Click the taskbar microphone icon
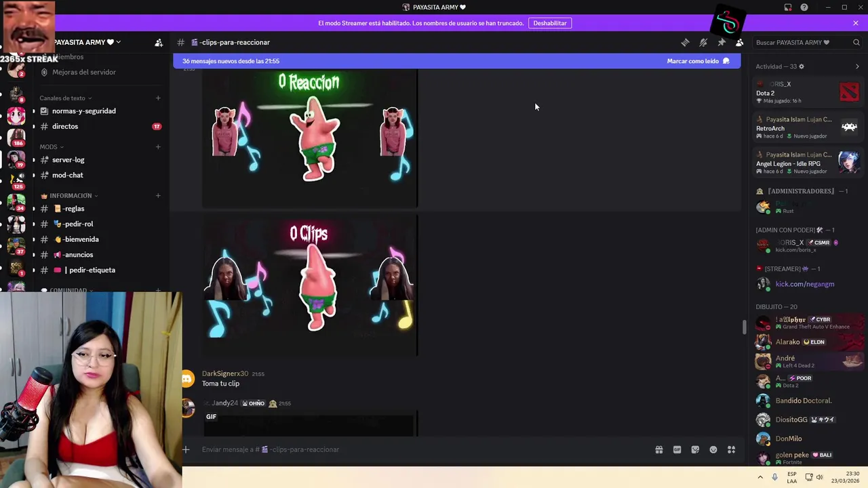The height and width of the screenshot is (488, 868). (x=775, y=477)
